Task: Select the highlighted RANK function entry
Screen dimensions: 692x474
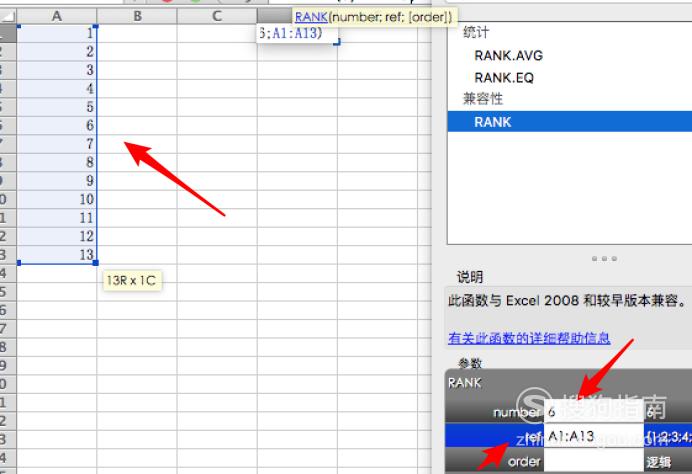Action: pyautogui.click(x=570, y=122)
